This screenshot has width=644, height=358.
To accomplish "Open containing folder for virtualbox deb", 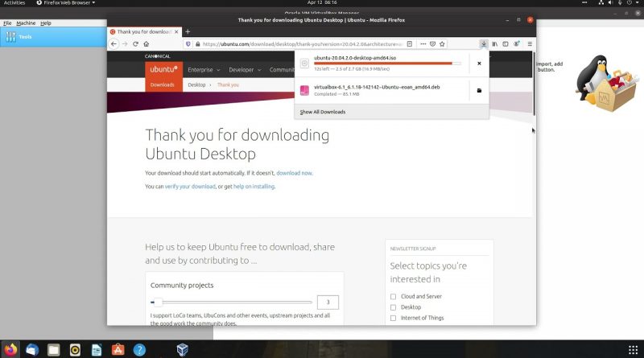I will click(x=479, y=90).
